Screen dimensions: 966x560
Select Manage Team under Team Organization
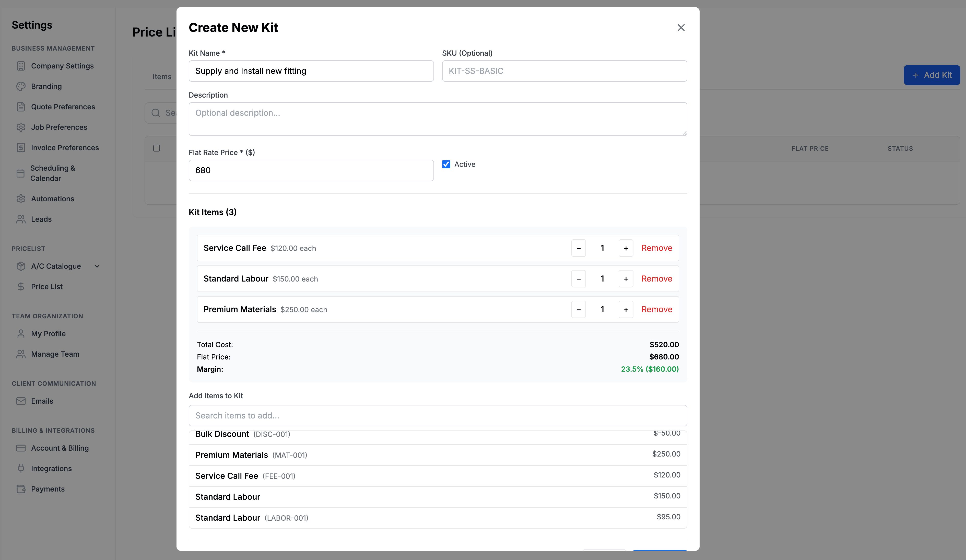click(x=55, y=354)
